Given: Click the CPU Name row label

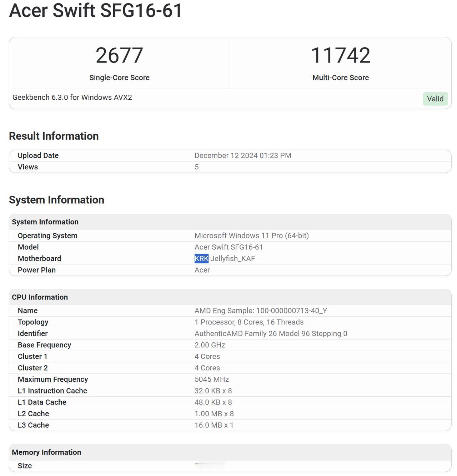Looking at the screenshot, I should tap(27, 311).
